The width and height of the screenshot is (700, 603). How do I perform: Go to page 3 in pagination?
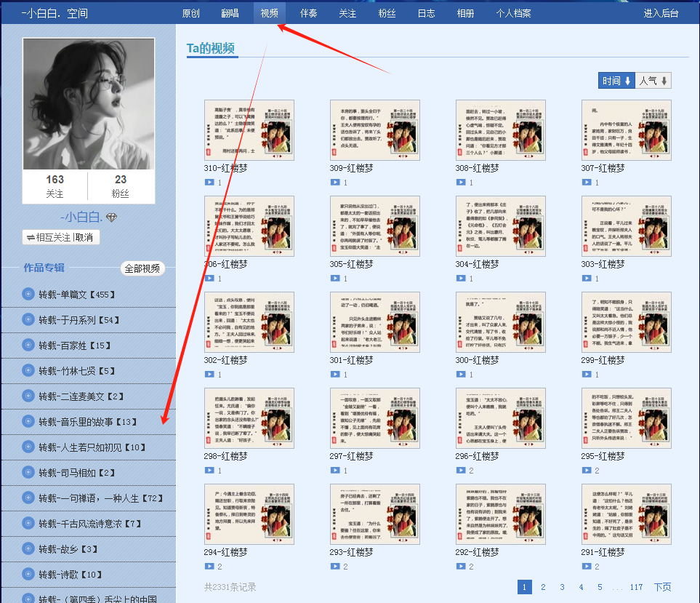point(562,587)
